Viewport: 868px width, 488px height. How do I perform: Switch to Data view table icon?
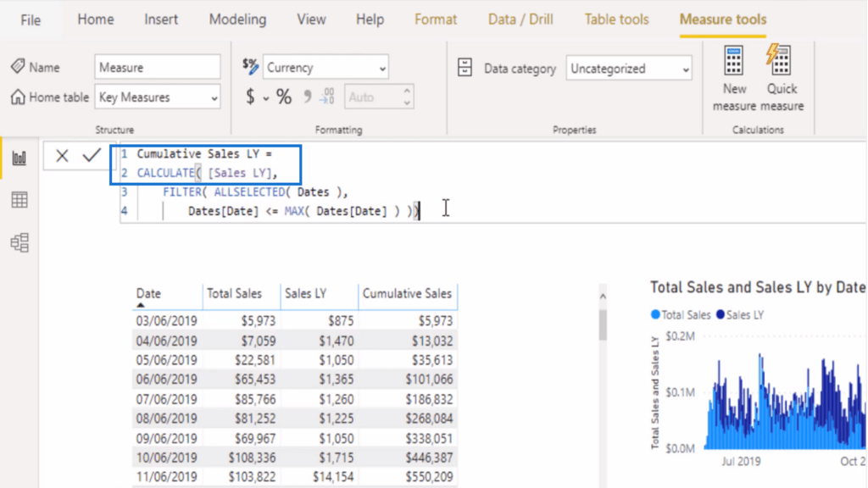click(x=19, y=200)
